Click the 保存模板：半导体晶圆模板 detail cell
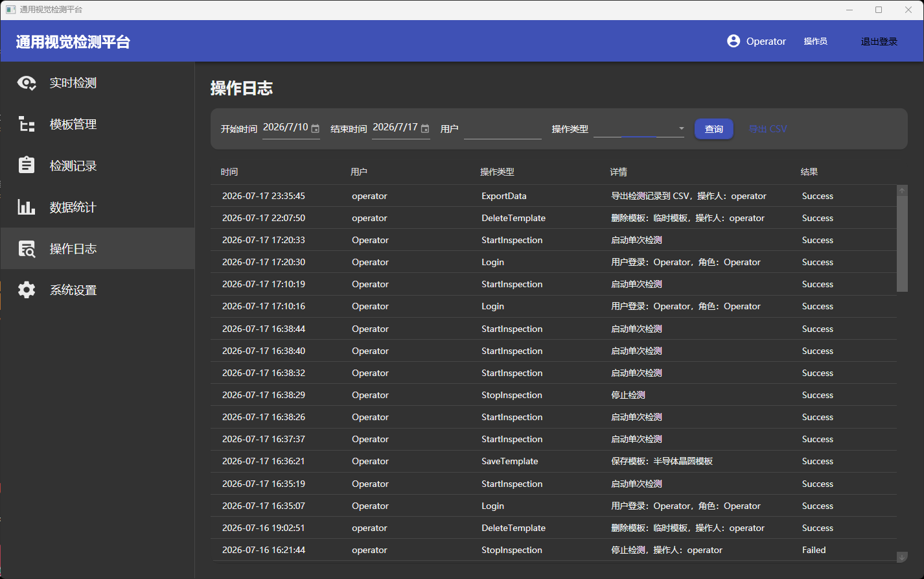Viewport: 924px width, 579px height. tap(662, 461)
